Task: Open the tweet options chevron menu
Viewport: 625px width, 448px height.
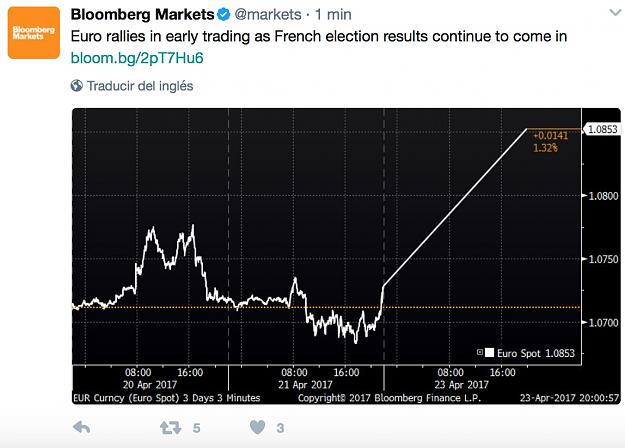Action: coord(616,13)
